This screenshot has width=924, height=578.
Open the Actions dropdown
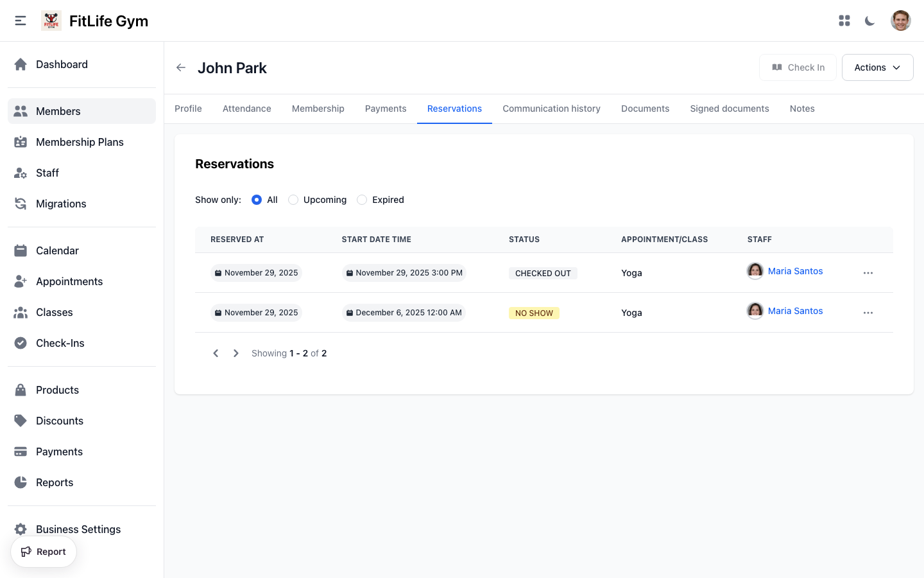[877, 67]
